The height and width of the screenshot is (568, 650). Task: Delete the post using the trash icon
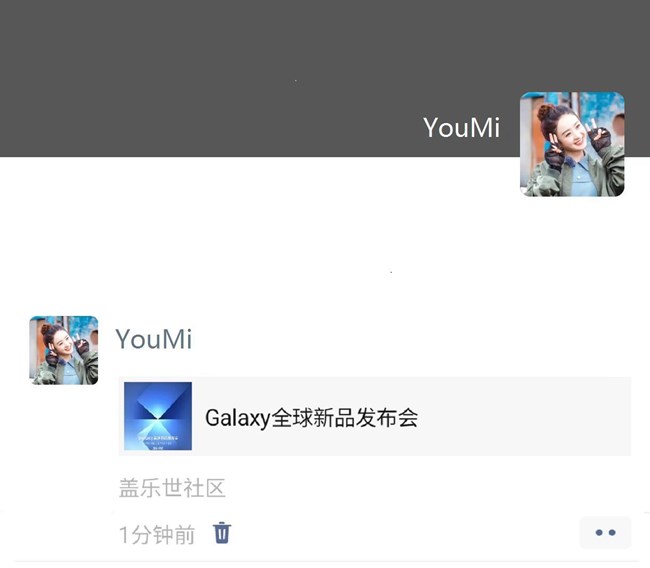point(222,533)
